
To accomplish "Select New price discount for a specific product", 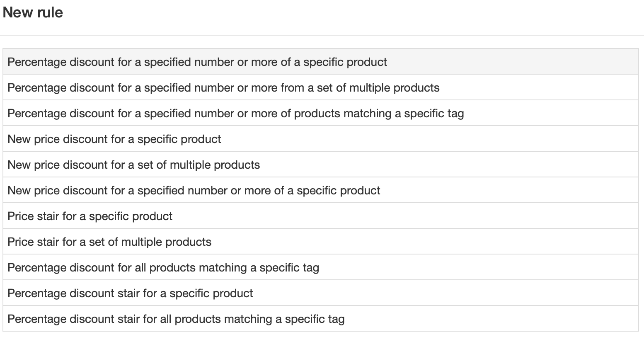I will coord(114,139).
